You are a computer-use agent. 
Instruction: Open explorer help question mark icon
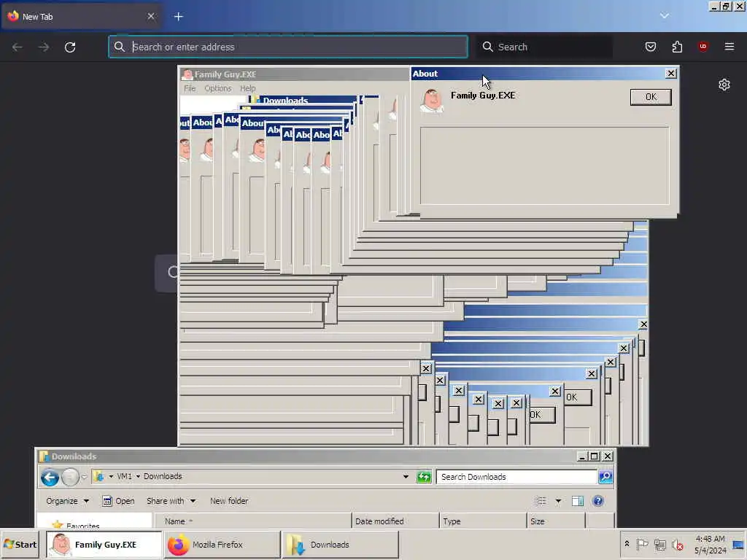click(x=598, y=501)
